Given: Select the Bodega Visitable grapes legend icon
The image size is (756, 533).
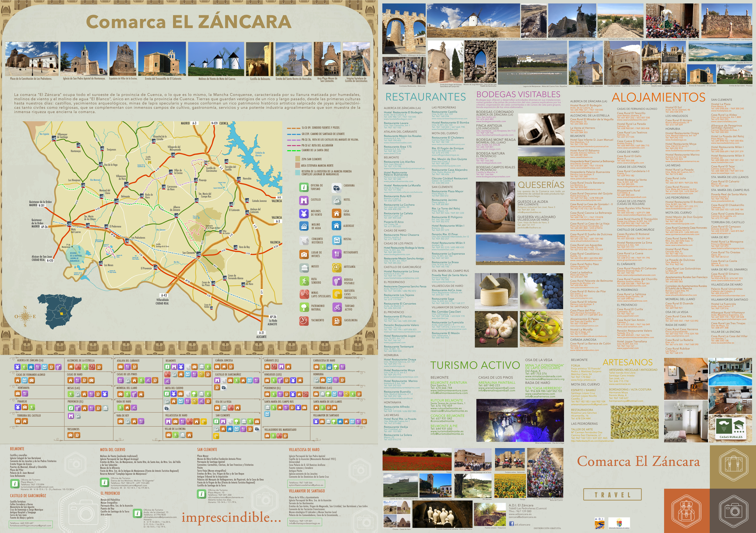Looking at the screenshot, I should click(337, 281).
